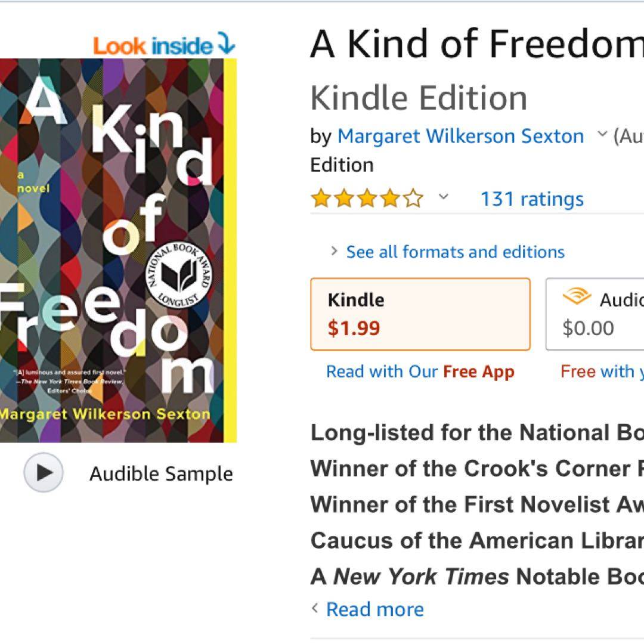Expand See all formats and editions
This screenshot has height=644, width=644.
(455, 252)
